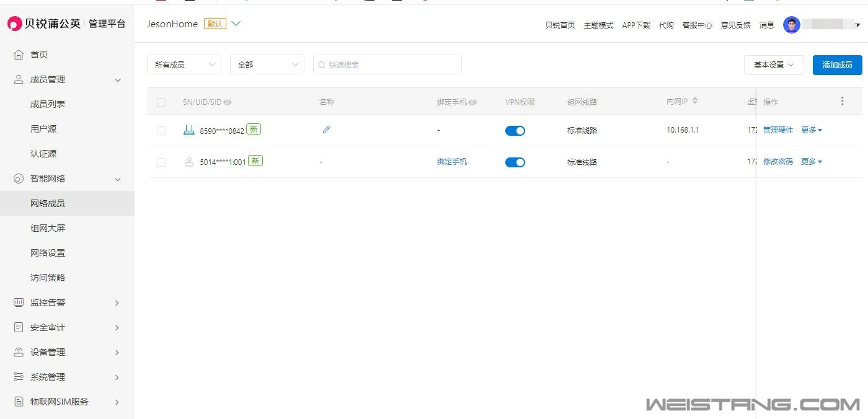Open 组网大屏 in the sidebar
Image resolution: width=868 pixels, height=419 pixels.
(x=48, y=228)
